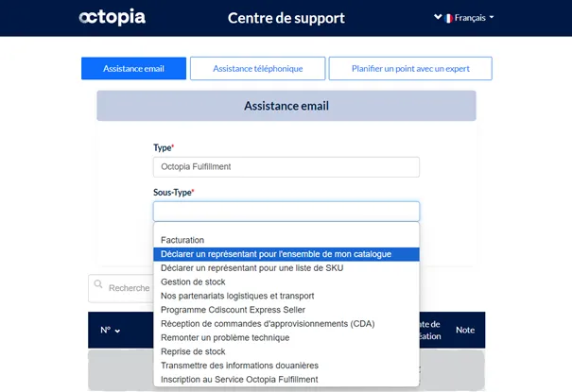Image resolution: width=572 pixels, height=392 pixels.
Task: Click the Octopia logo
Action: (x=113, y=18)
